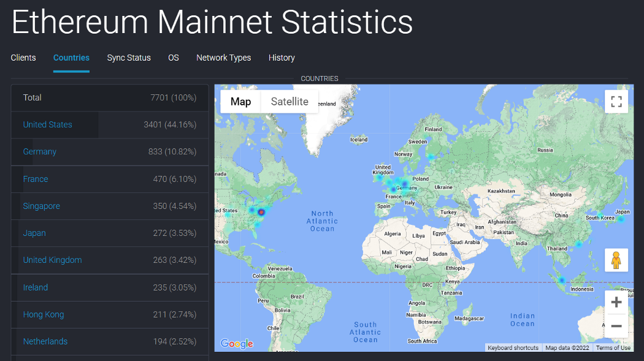Click the red heatmap hotspot in eastern US
Screen dimensions: 644x361
261,212
